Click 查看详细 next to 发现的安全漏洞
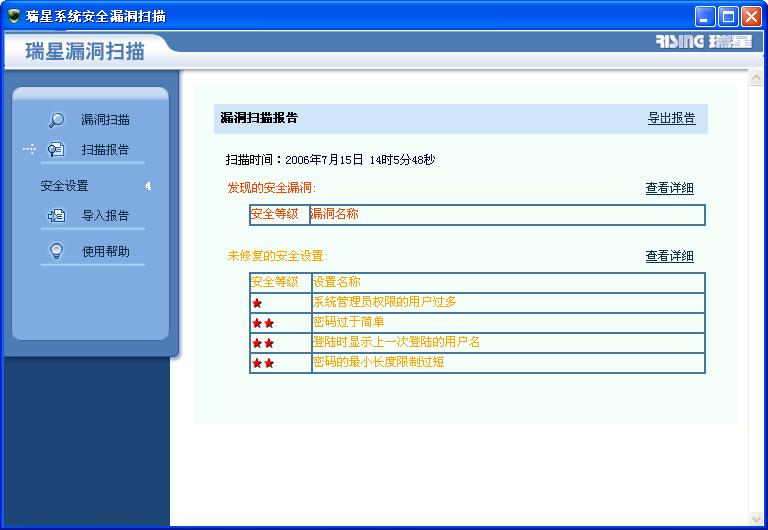 [x=669, y=188]
